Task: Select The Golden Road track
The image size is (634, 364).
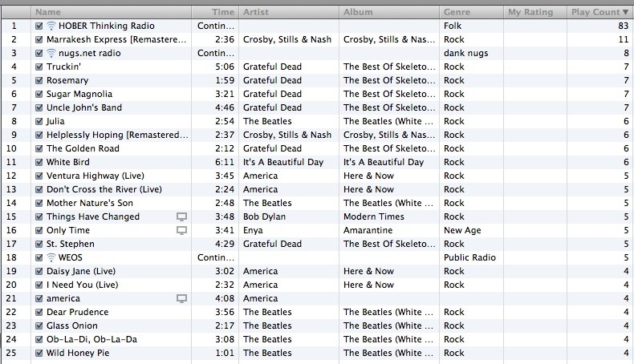Action: [83, 148]
